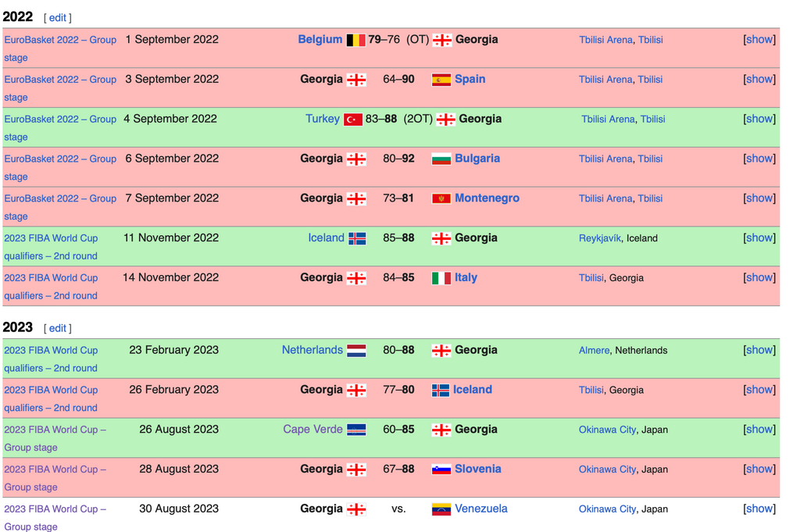
Task: Open the Reykjavík venue link
Action: pyautogui.click(x=600, y=238)
